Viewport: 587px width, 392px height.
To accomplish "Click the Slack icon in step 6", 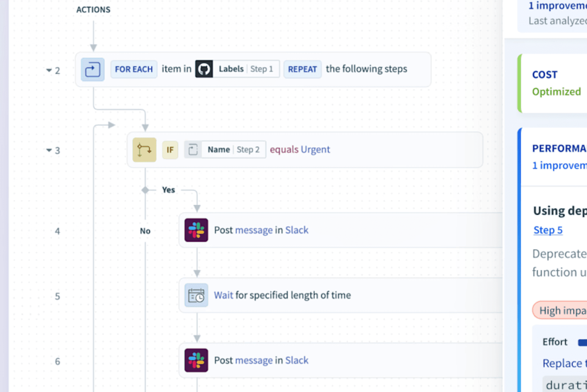I will 196,360.
